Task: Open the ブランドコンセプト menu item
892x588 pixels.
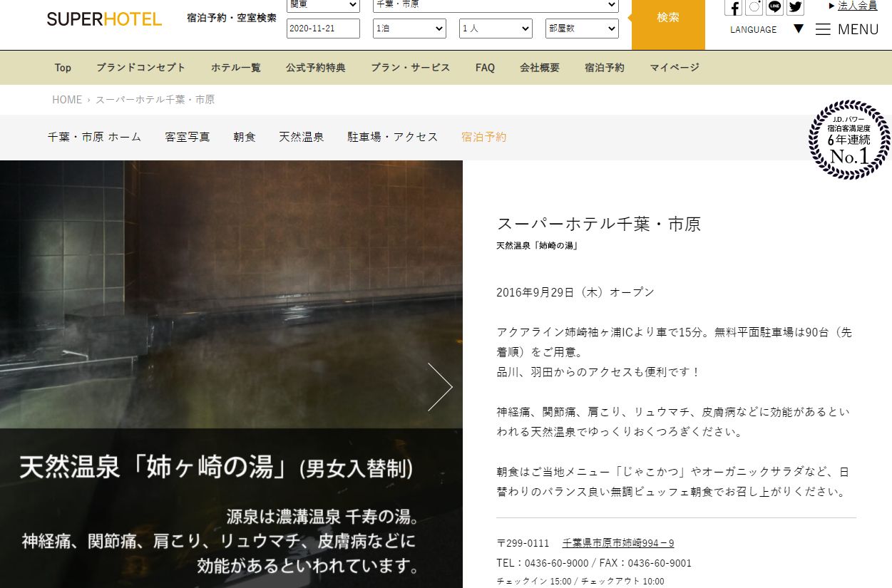Action: pyautogui.click(x=141, y=68)
